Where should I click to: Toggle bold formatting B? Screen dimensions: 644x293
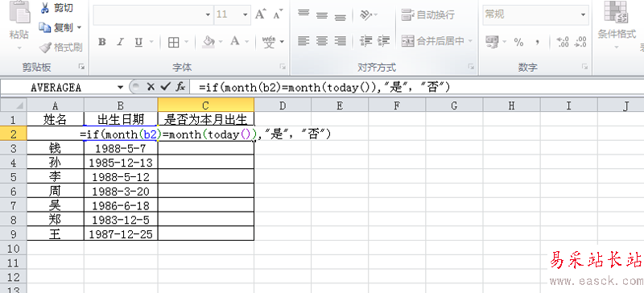102,42
